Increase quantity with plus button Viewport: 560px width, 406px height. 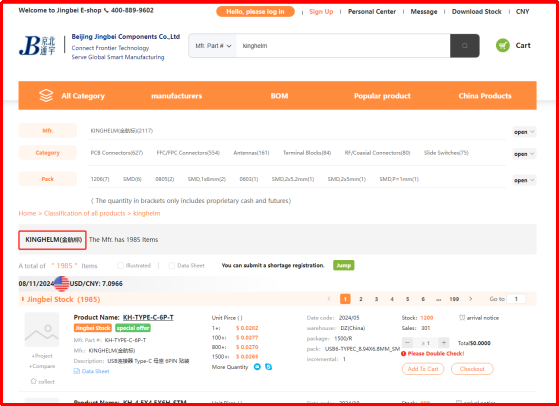click(x=444, y=343)
